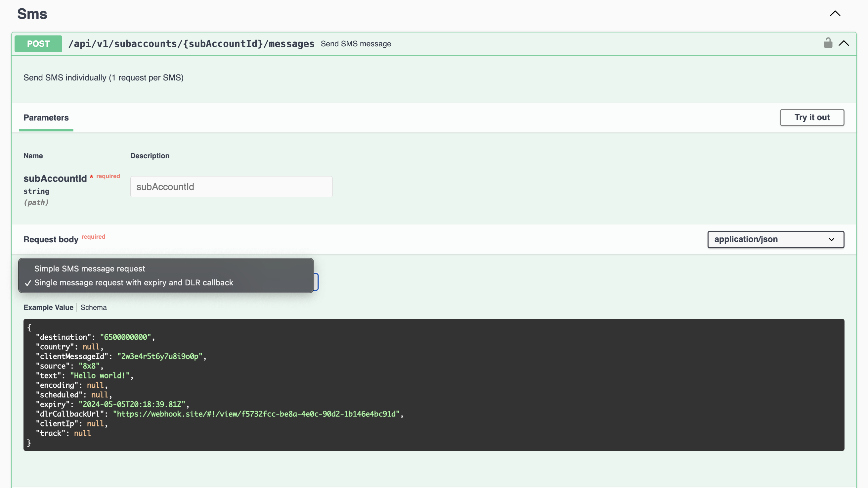Image resolution: width=868 pixels, height=488 pixels.
Task: Collapse the POST messages operation arrow
Action: (844, 43)
